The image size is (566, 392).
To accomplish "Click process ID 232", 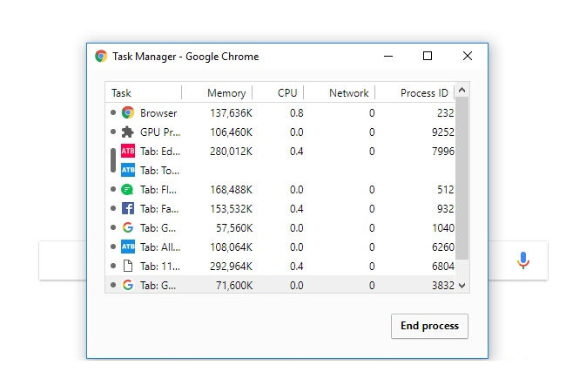I will pos(446,113).
